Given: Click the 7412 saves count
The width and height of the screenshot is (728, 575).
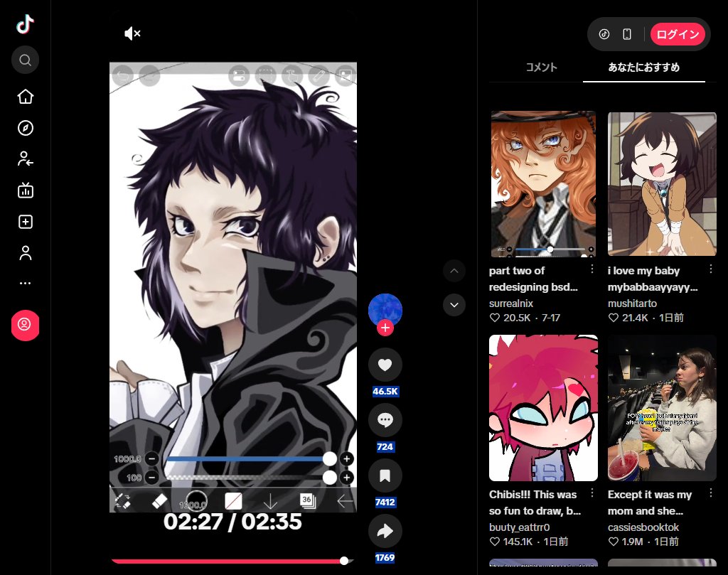Looking at the screenshot, I should coord(385,502).
